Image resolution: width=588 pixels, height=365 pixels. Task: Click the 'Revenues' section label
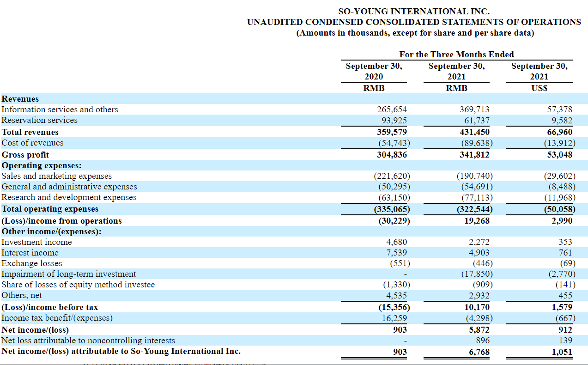tap(20, 99)
